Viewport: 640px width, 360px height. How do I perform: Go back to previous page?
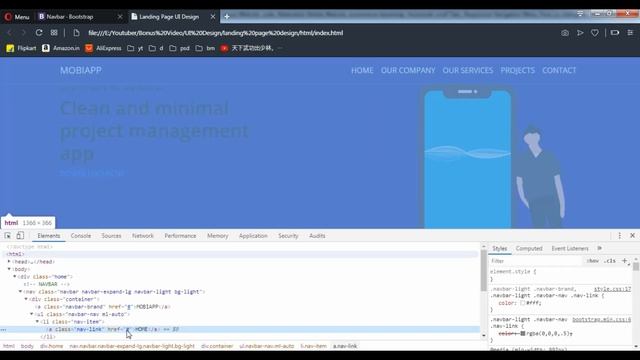tap(10, 33)
